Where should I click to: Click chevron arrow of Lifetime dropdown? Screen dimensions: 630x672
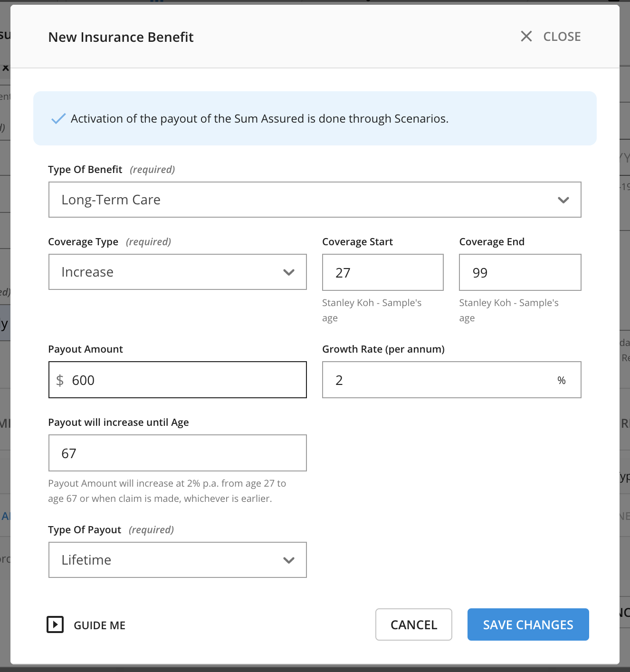tap(288, 560)
